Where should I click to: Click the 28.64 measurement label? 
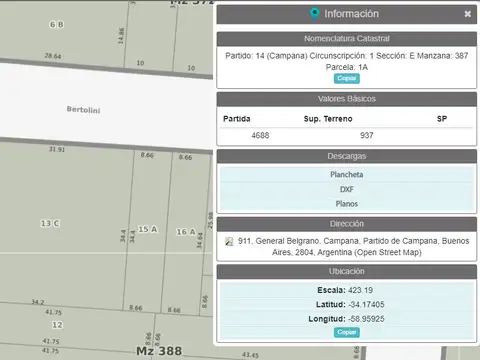coord(53,56)
